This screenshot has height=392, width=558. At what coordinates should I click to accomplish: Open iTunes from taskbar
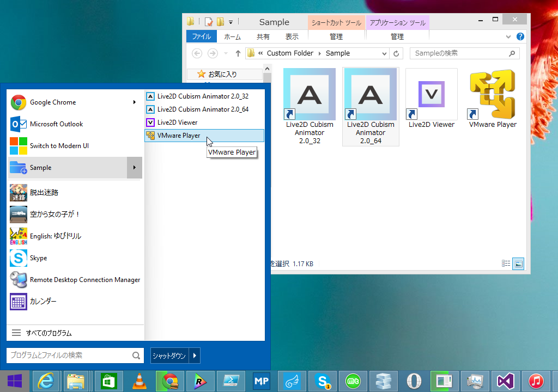(x=536, y=381)
